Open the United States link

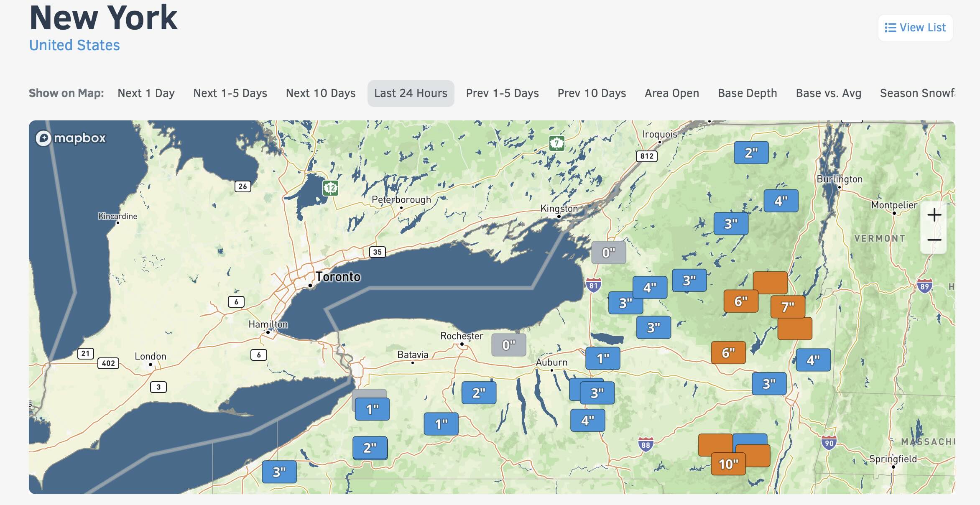(74, 45)
